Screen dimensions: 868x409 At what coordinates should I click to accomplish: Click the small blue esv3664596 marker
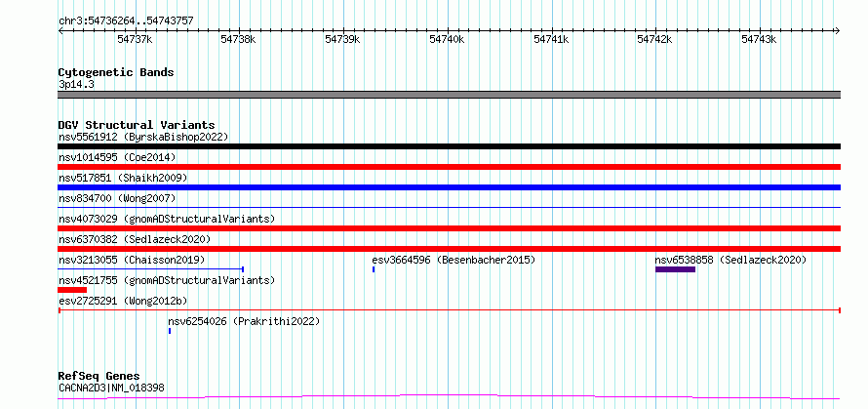click(x=374, y=269)
